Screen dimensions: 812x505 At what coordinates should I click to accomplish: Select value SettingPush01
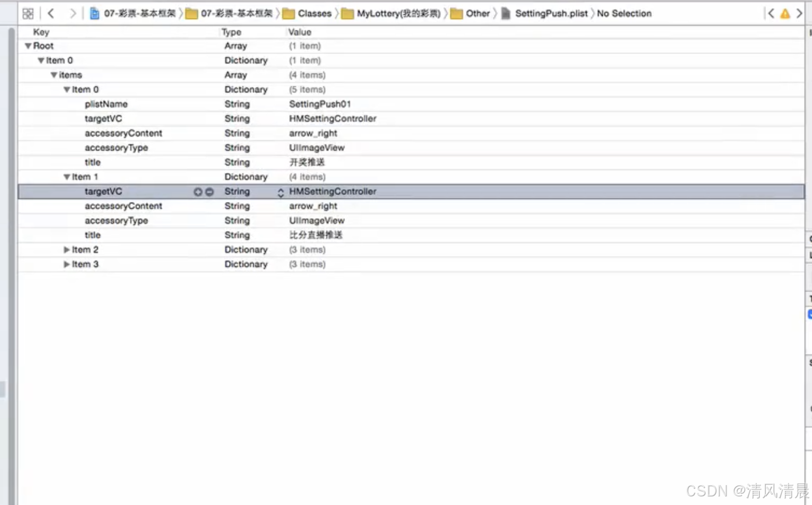320,104
